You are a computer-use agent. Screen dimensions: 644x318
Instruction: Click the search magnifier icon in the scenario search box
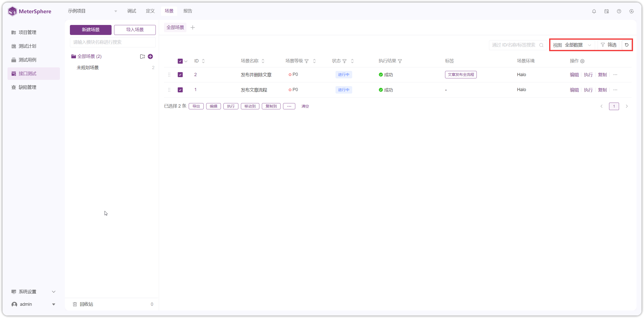541,45
